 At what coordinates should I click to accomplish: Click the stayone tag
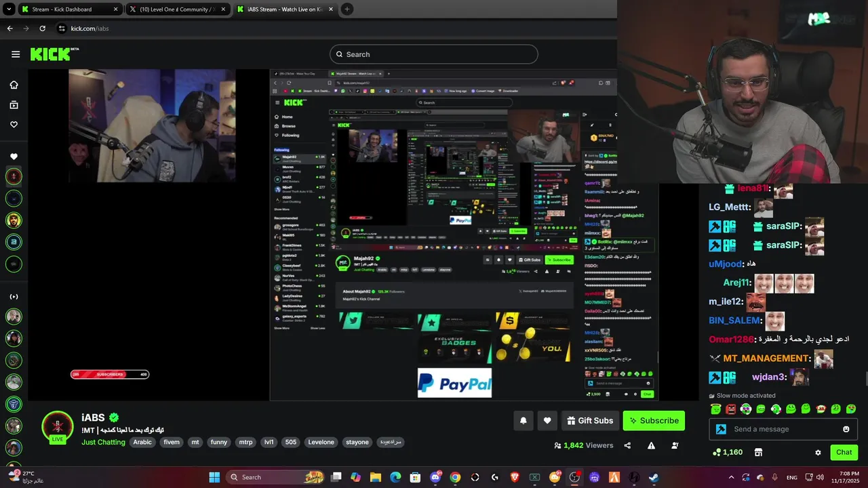coord(357,442)
